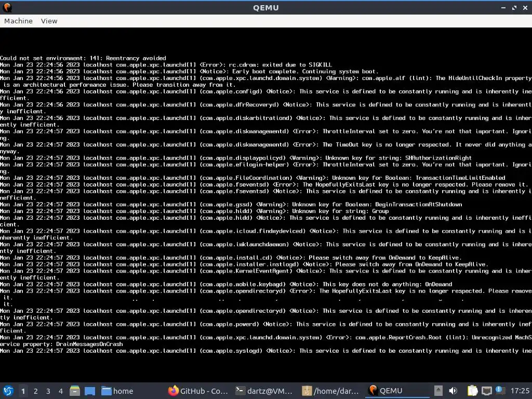
Task: Switch to Firefox GitHub window
Action: [198, 391]
